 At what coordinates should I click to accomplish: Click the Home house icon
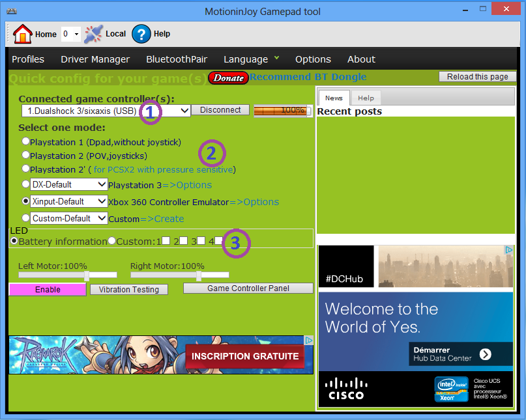point(23,34)
